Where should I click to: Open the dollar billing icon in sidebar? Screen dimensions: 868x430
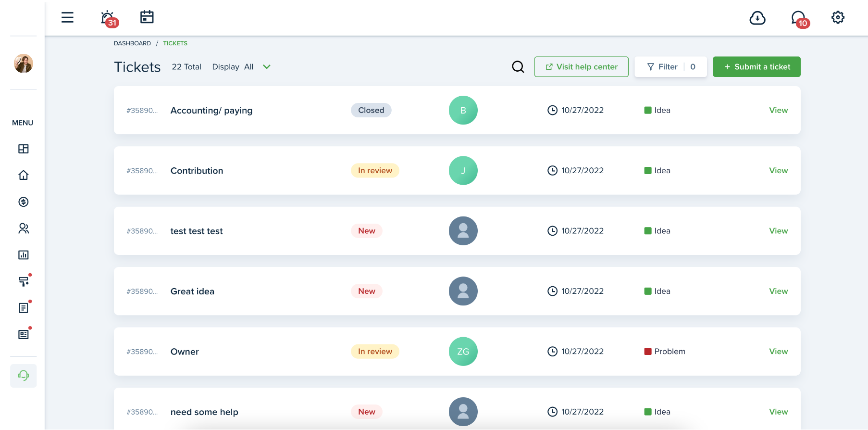coord(23,202)
